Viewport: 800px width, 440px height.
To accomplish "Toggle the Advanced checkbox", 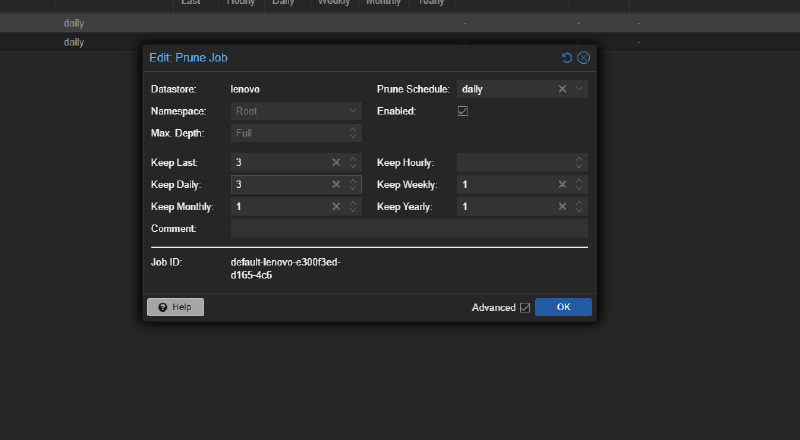I will pyautogui.click(x=525, y=308).
